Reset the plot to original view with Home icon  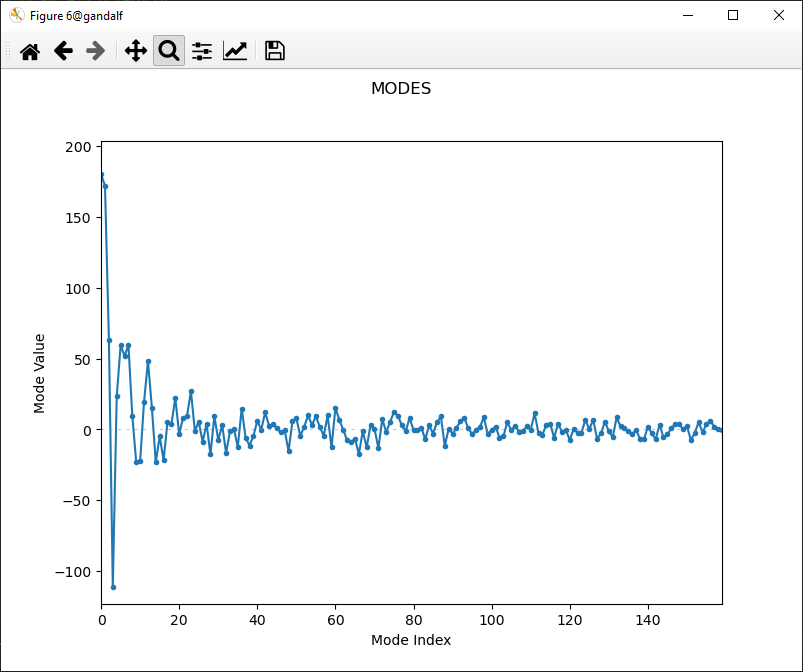click(30, 51)
